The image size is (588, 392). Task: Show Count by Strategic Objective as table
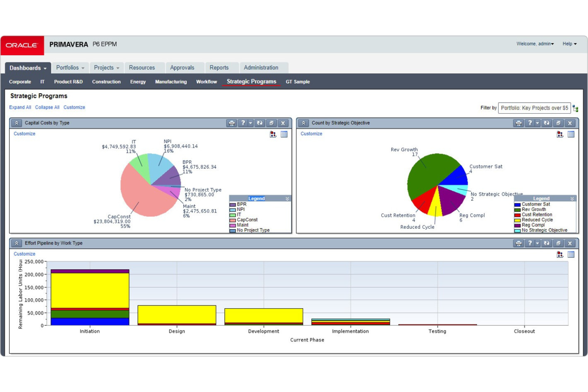(571, 134)
